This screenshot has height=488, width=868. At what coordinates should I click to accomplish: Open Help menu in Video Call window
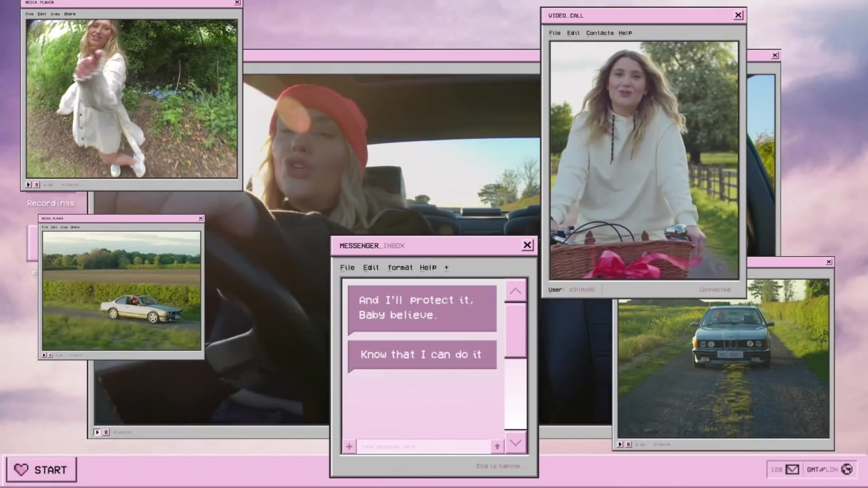[x=625, y=33]
